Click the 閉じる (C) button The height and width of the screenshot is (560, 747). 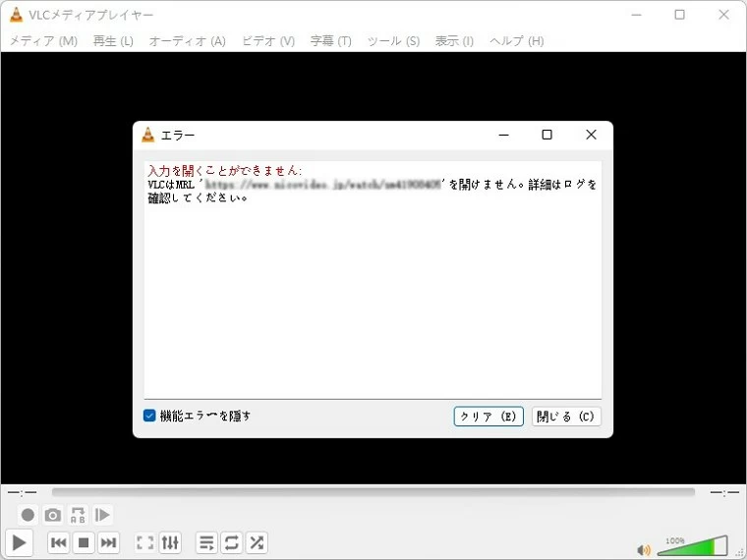pos(566,417)
